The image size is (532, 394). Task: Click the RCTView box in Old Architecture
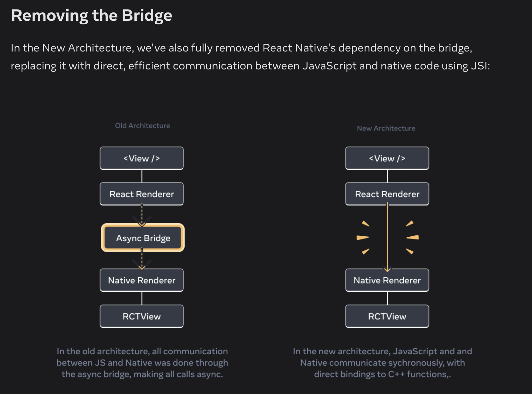pos(141,316)
